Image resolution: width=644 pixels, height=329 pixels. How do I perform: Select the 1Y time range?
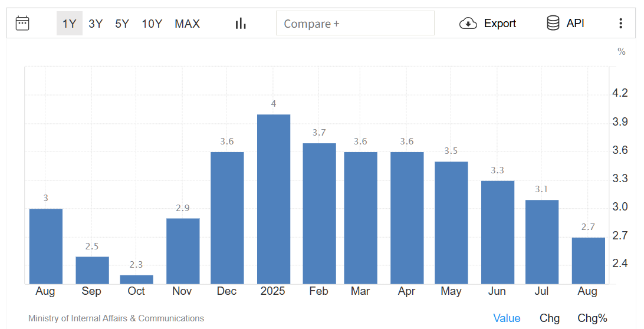[x=70, y=24]
